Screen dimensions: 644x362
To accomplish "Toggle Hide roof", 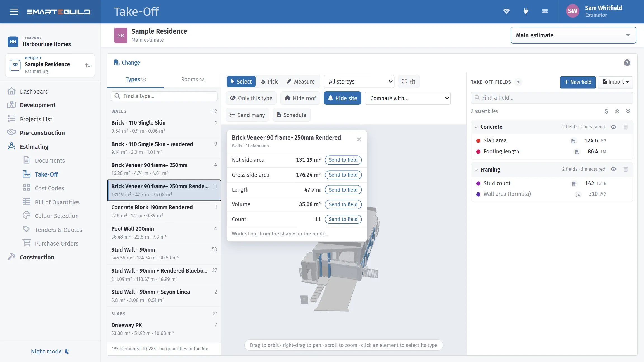I will tap(300, 98).
